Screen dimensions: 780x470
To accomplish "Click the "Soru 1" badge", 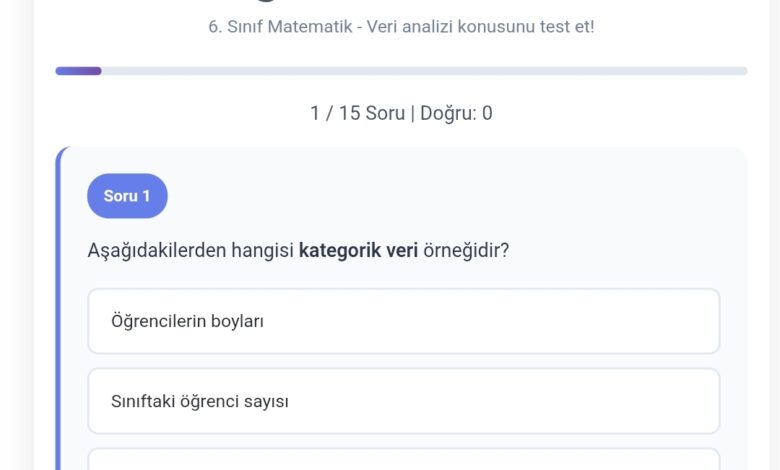I will click(127, 196).
